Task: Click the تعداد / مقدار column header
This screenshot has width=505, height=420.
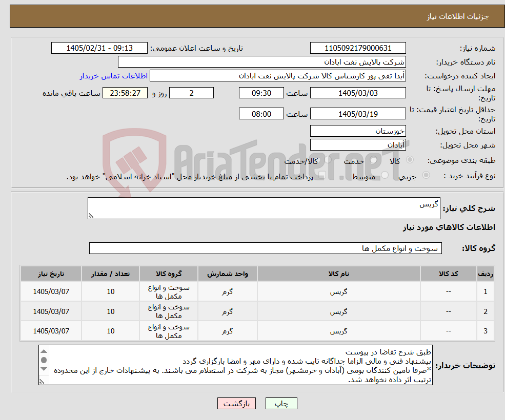Action: pyautogui.click(x=110, y=274)
